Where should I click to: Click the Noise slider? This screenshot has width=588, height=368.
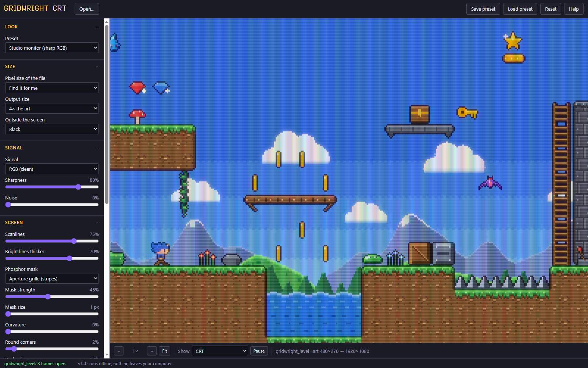[x=52, y=205]
